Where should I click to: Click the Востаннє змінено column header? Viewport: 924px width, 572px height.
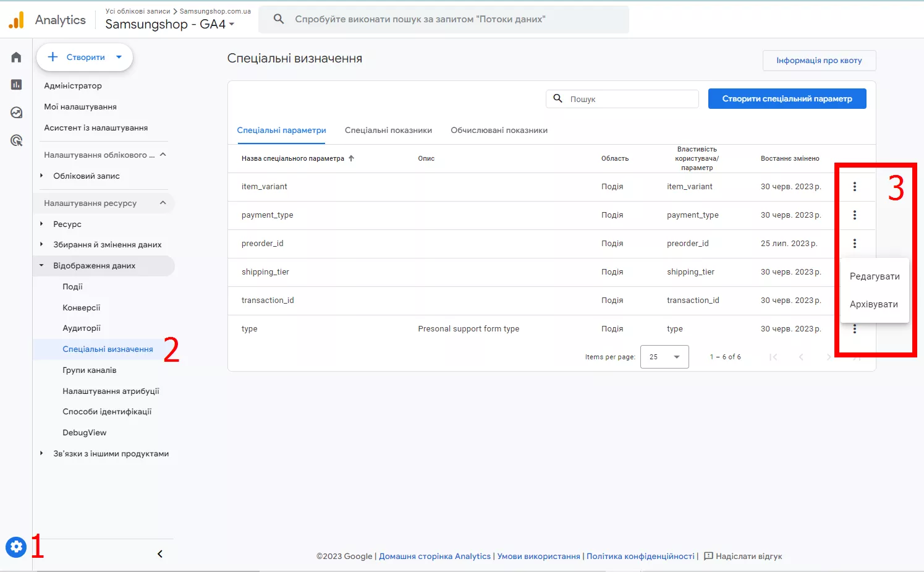click(x=790, y=159)
